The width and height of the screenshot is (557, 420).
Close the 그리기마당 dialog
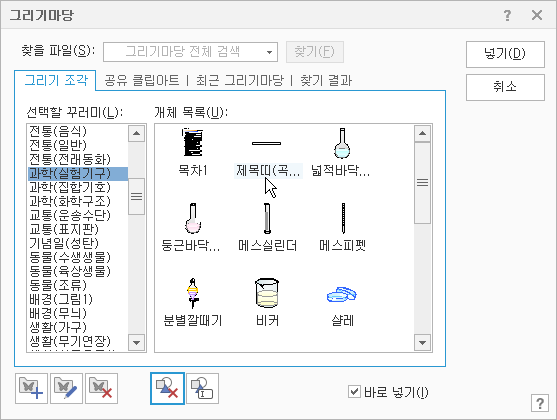(537, 15)
